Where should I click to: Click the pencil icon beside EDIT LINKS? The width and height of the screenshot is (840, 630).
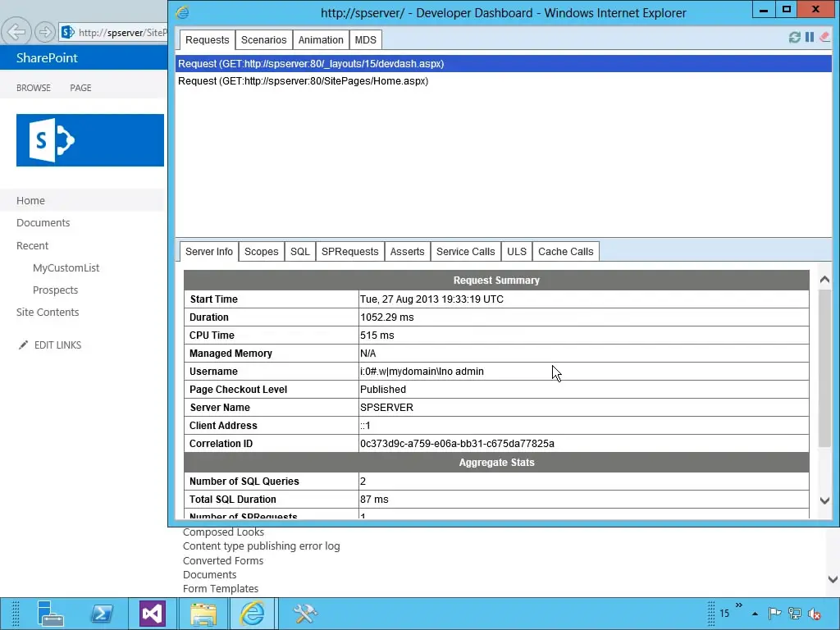pyautogui.click(x=23, y=345)
